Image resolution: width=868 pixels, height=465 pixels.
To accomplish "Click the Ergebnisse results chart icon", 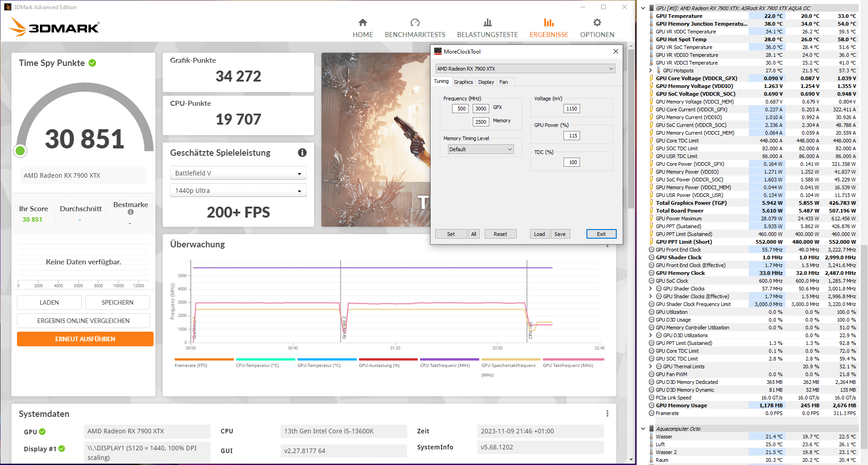I will point(549,22).
